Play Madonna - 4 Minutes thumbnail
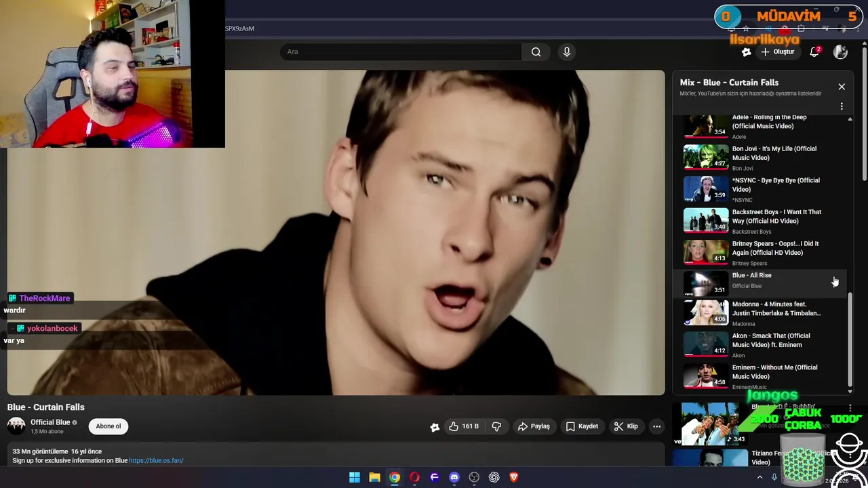 [x=706, y=312]
